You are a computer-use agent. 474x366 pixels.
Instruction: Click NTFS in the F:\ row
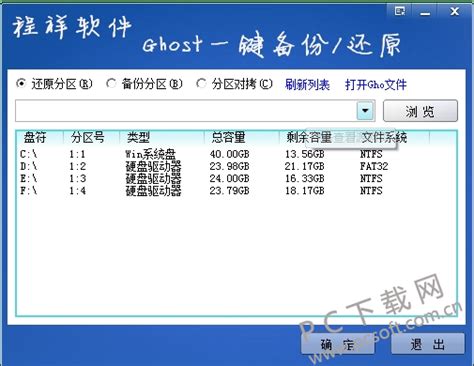pos(371,191)
